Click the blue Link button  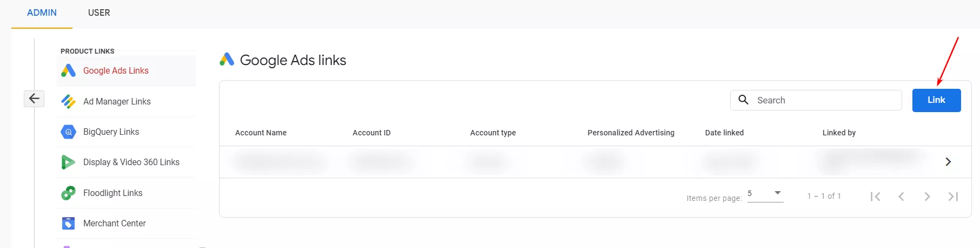point(936,100)
